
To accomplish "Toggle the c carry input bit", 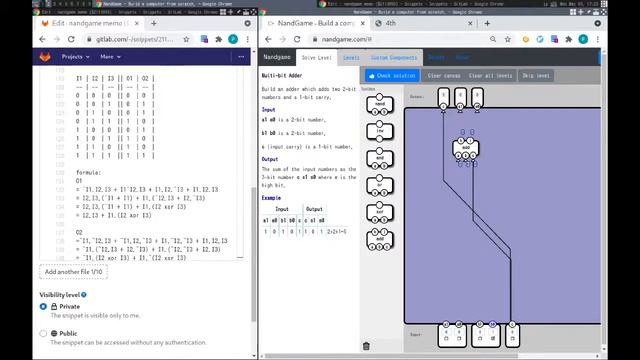I will click(x=512, y=338).
